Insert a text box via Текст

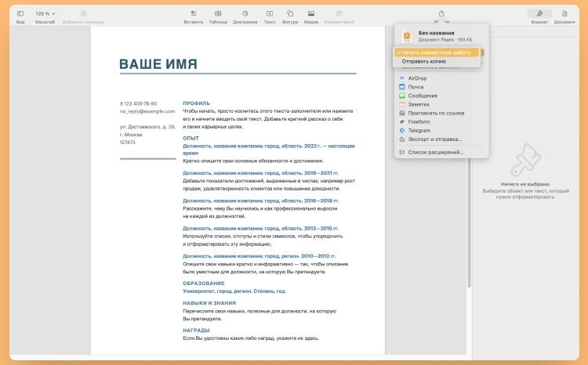pos(270,14)
